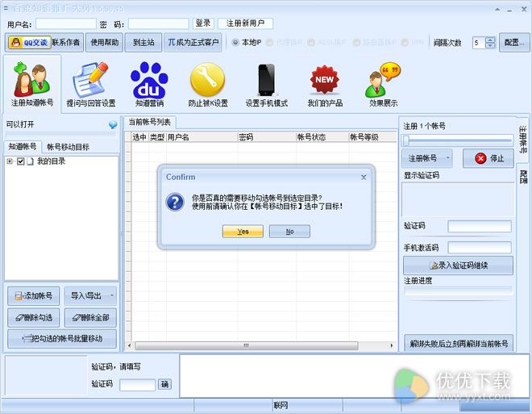Click the 手机激活码 input field
The image size is (532, 414).
tap(480, 248)
